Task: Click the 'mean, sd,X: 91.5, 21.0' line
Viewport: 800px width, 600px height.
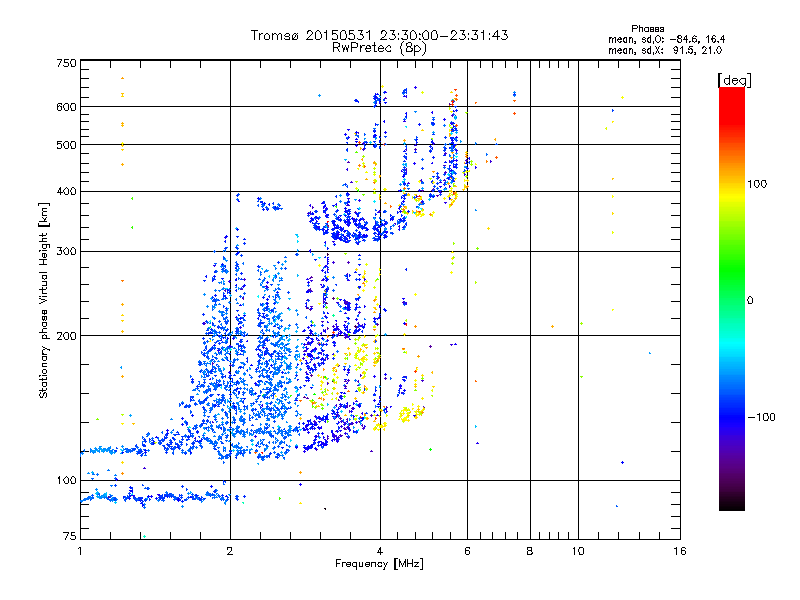Action: coord(665,50)
